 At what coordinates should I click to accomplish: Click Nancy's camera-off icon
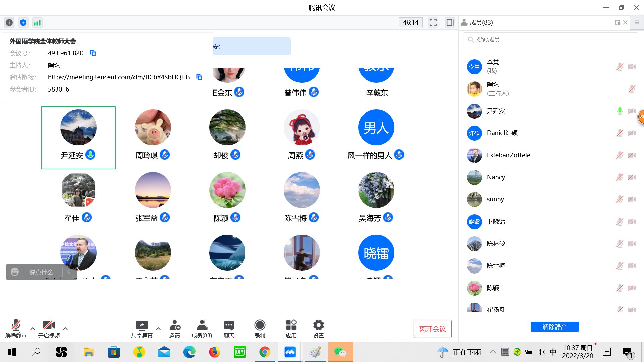[x=632, y=177]
